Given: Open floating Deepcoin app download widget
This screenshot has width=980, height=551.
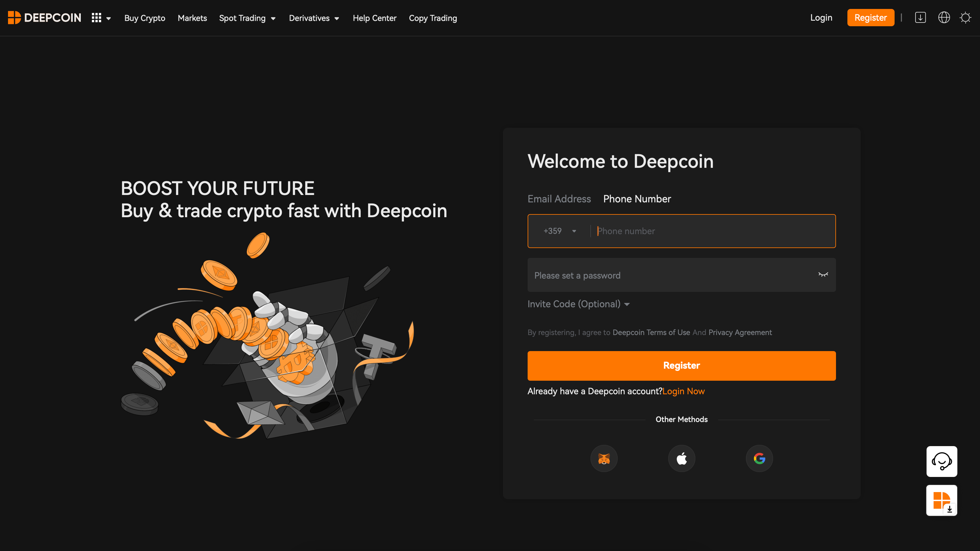Looking at the screenshot, I should click(941, 500).
